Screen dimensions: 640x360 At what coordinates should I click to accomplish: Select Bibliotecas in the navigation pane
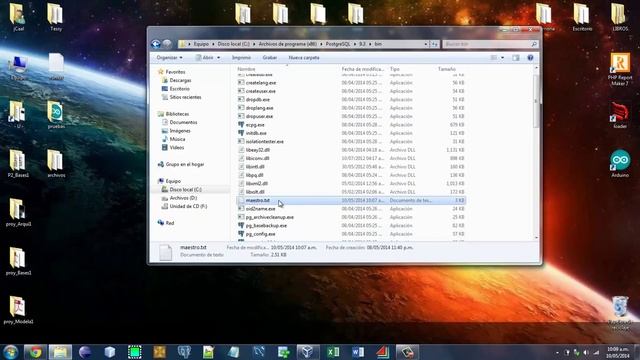coord(177,114)
